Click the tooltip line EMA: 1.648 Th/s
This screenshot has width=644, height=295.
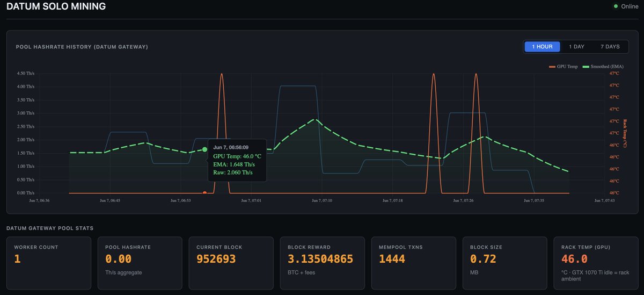pyautogui.click(x=233, y=164)
